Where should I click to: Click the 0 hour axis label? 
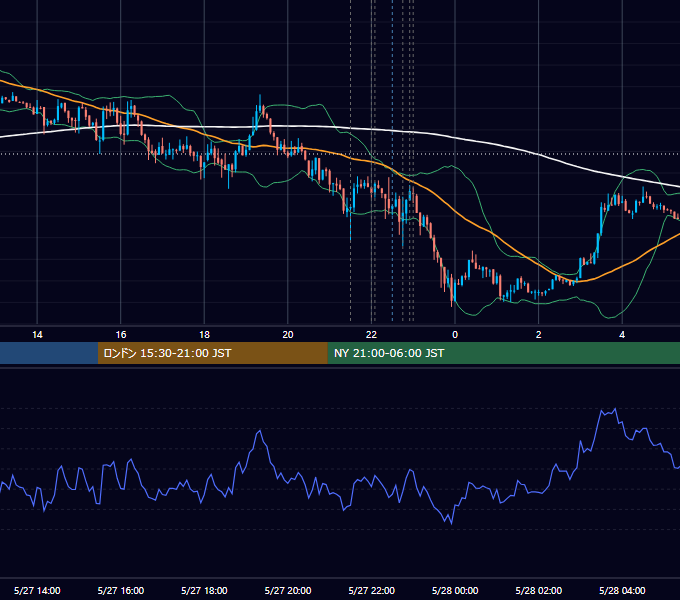tap(455, 335)
